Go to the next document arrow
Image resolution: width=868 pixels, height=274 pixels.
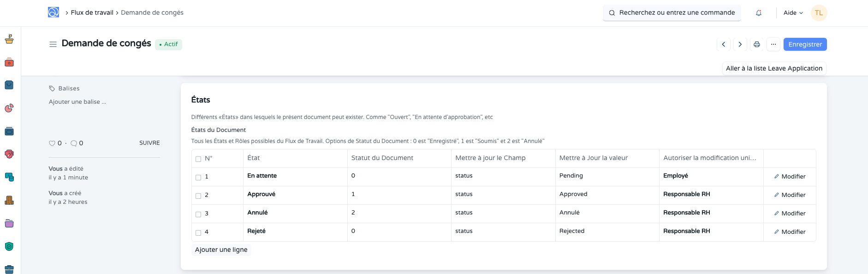[x=740, y=44]
